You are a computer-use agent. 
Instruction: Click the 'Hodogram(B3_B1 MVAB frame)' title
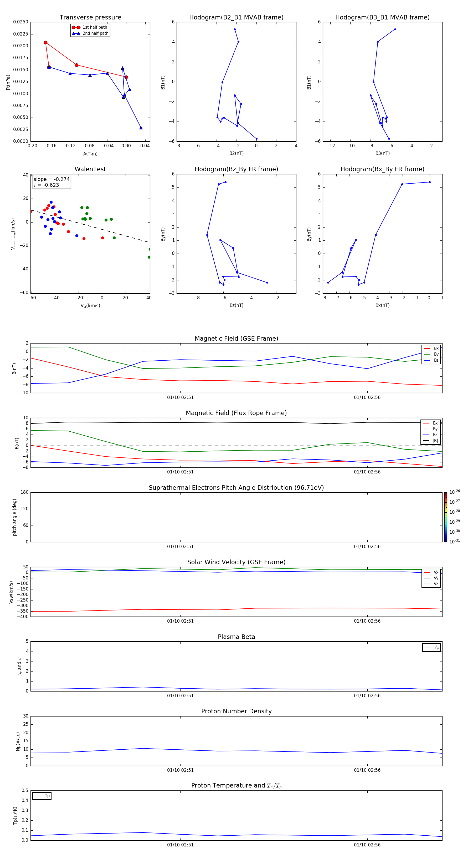pos(382,18)
